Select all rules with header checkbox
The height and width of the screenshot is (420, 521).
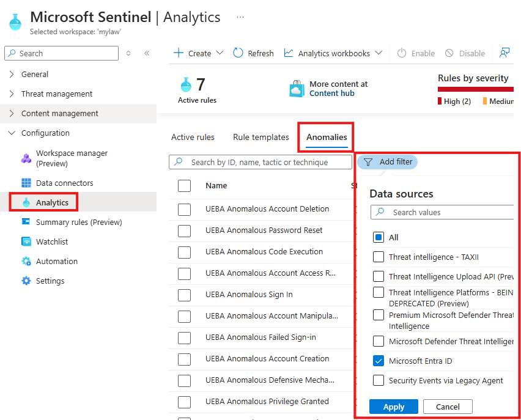(x=184, y=186)
